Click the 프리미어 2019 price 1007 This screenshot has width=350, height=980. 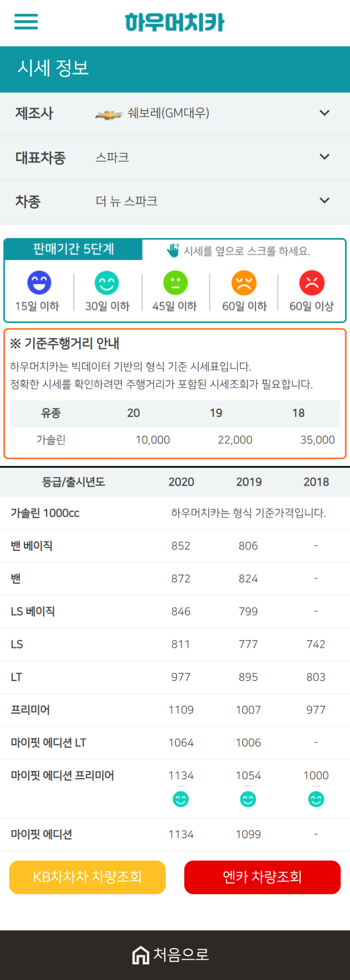248,710
